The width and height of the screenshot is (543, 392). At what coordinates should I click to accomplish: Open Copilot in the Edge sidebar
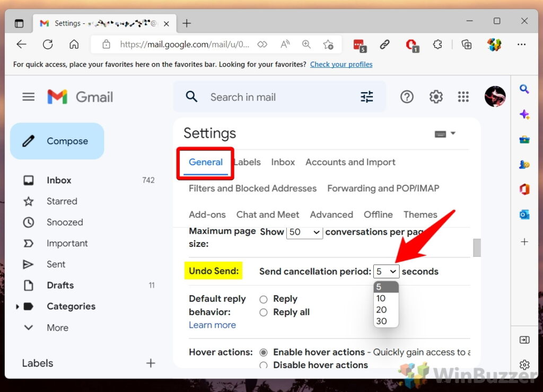pos(524,114)
